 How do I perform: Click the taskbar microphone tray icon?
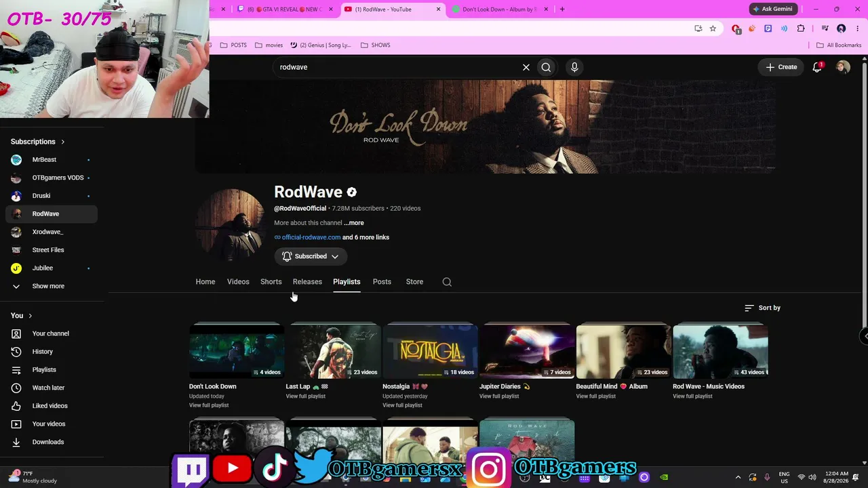pyautogui.click(x=767, y=477)
